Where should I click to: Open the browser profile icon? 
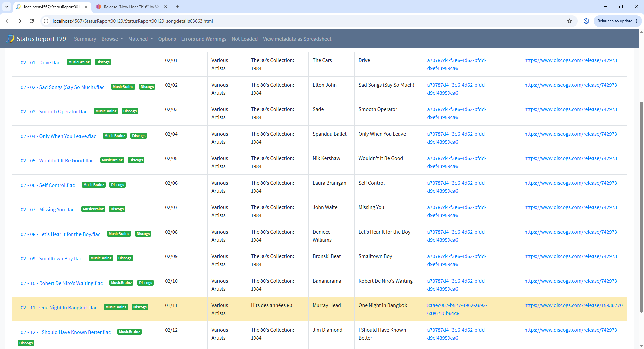586,21
